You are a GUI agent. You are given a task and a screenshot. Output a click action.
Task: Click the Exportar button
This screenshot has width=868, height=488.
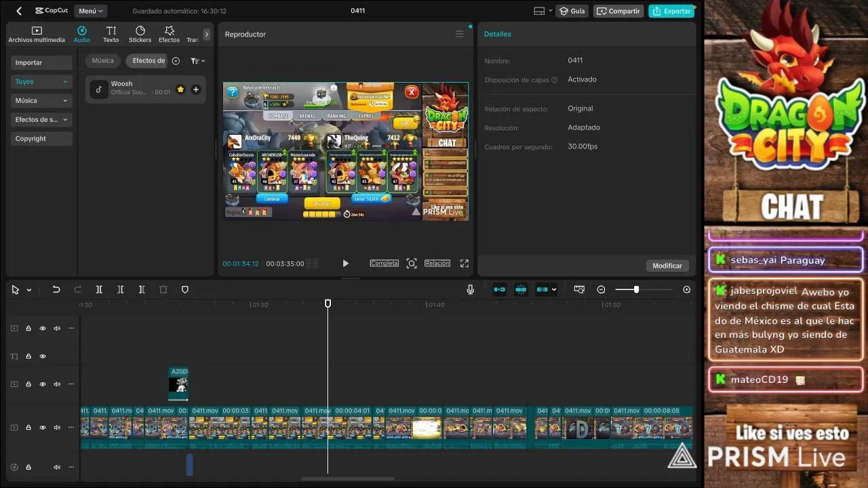pyautogui.click(x=671, y=11)
